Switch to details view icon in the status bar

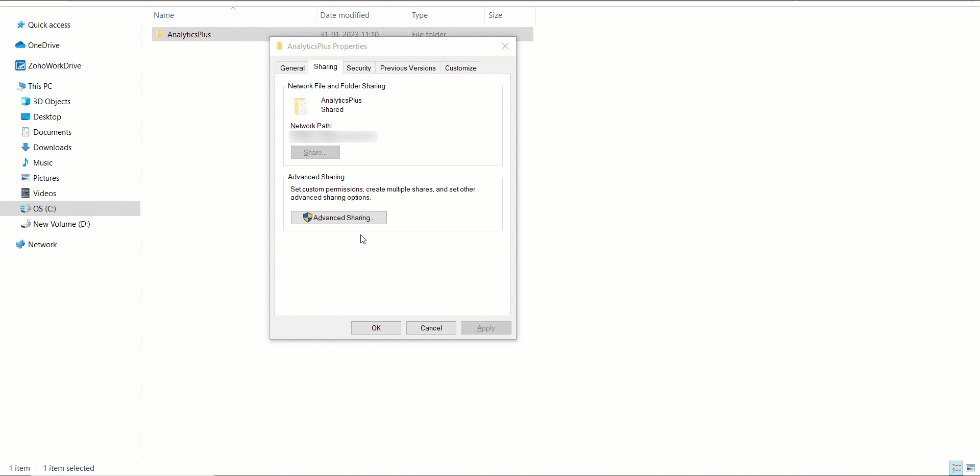pyautogui.click(x=957, y=468)
